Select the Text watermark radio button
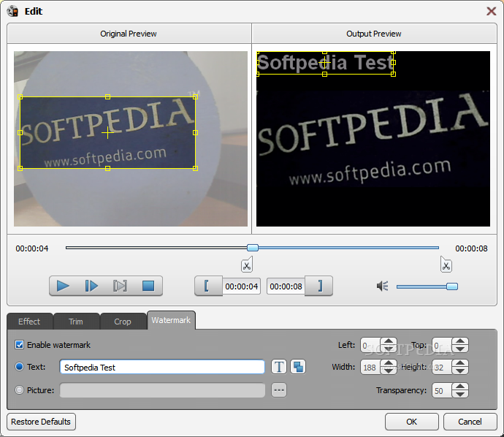504x437 pixels. 19,367
